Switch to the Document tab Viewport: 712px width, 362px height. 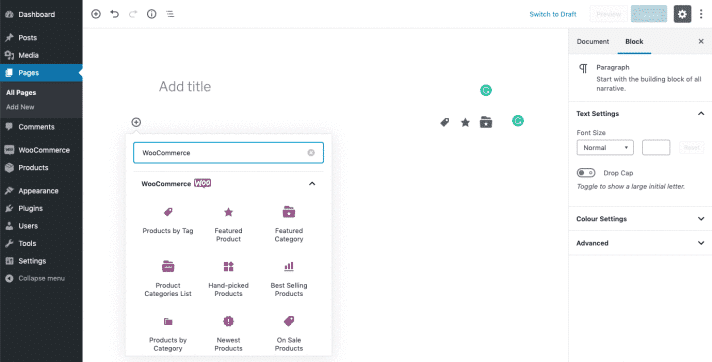point(593,41)
